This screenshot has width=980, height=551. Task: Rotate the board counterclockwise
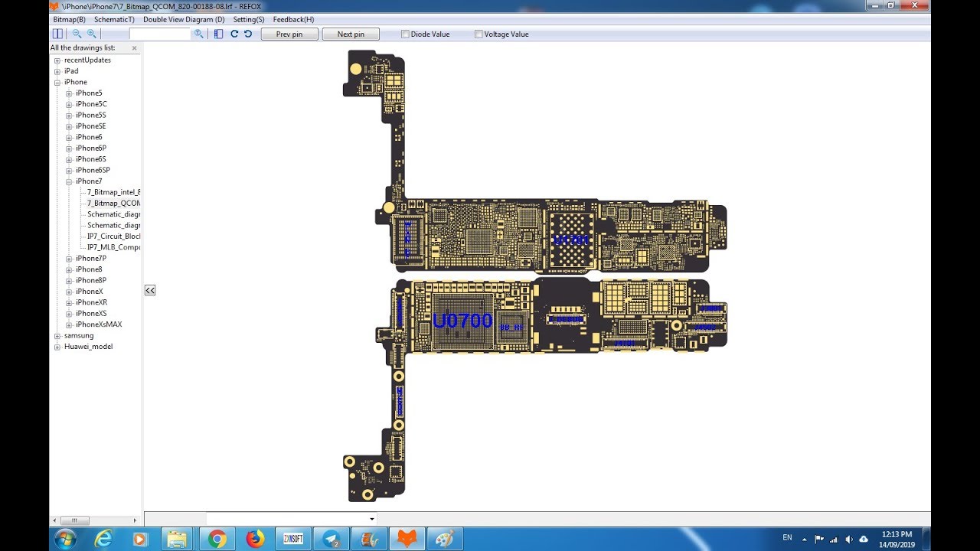pos(248,34)
